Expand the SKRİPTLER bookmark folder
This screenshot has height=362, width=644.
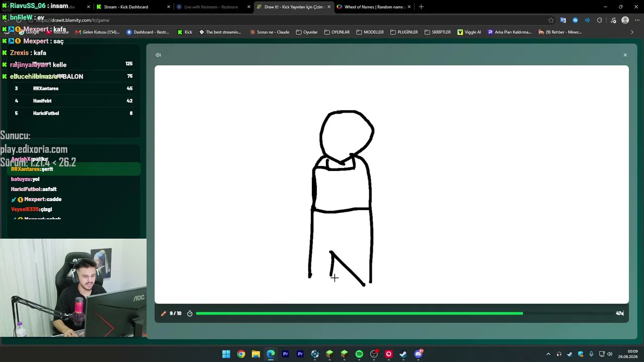click(438, 32)
